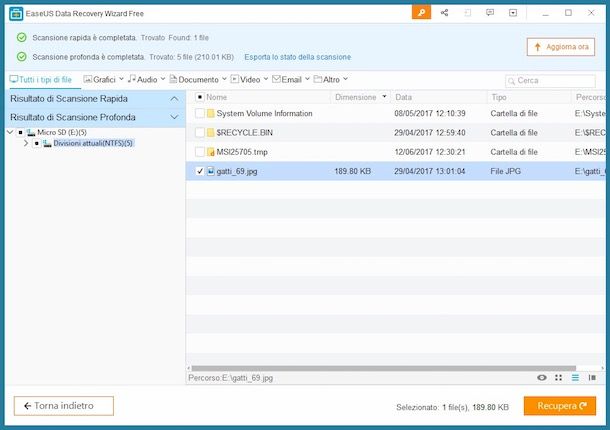Minimize the EaseUS window
This screenshot has width=610, height=430.
tap(545, 13)
